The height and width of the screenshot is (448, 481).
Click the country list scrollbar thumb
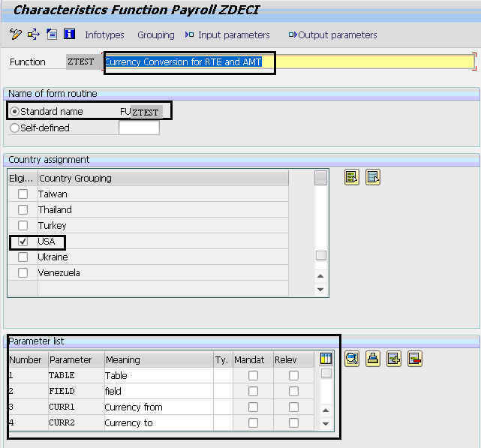(x=321, y=255)
